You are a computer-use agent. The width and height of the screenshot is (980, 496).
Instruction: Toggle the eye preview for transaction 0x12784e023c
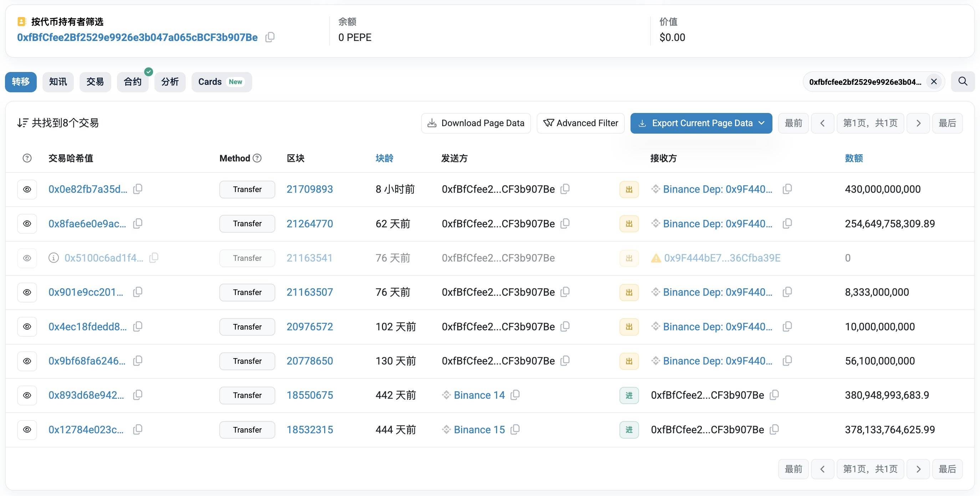click(27, 429)
